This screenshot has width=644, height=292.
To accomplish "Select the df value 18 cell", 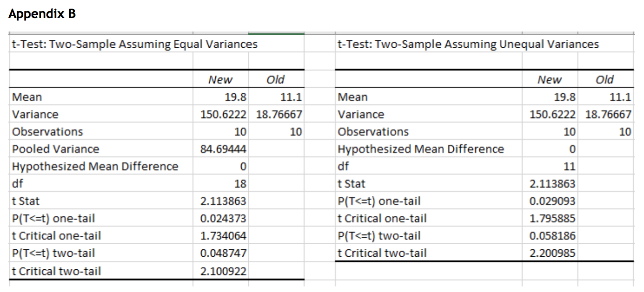I will tap(239, 184).
